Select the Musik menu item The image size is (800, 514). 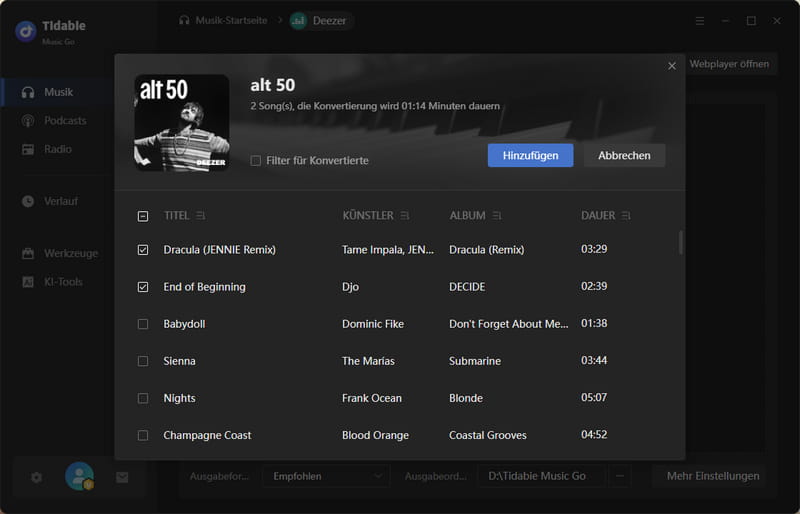coord(58,92)
